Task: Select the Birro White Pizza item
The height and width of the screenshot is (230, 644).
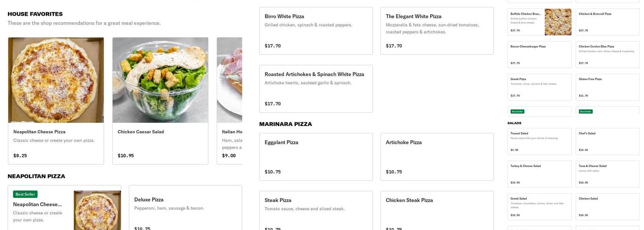Action: click(x=316, y=31)
